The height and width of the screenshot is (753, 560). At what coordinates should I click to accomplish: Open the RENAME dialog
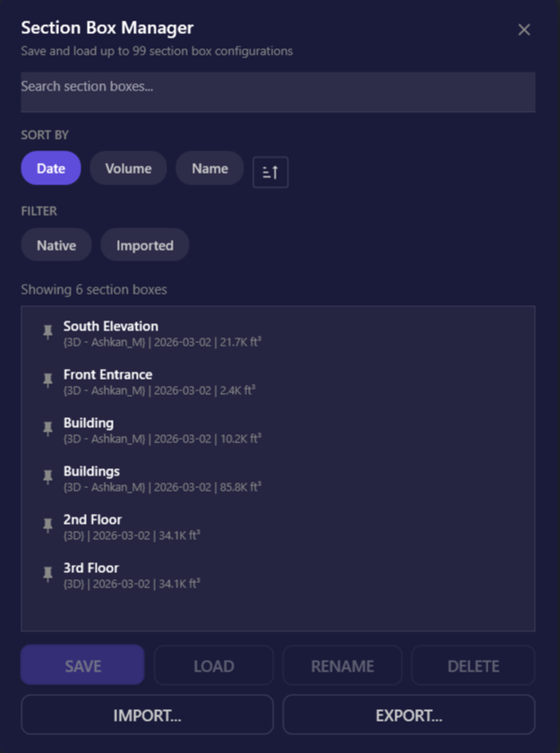[x=342, y=665]
